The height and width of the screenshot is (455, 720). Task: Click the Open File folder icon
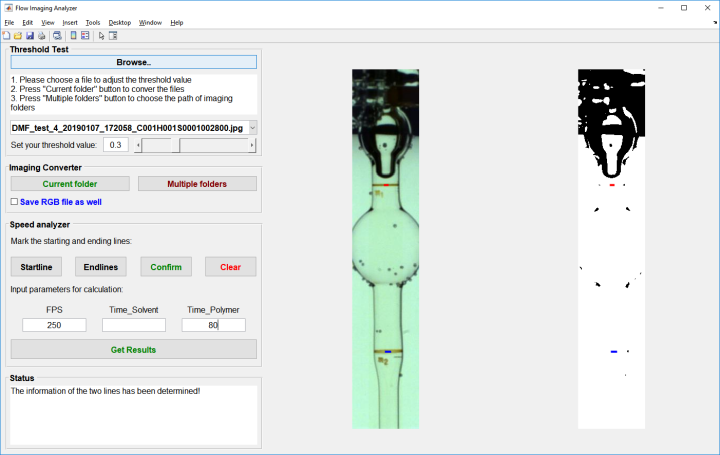click(18, 35)
